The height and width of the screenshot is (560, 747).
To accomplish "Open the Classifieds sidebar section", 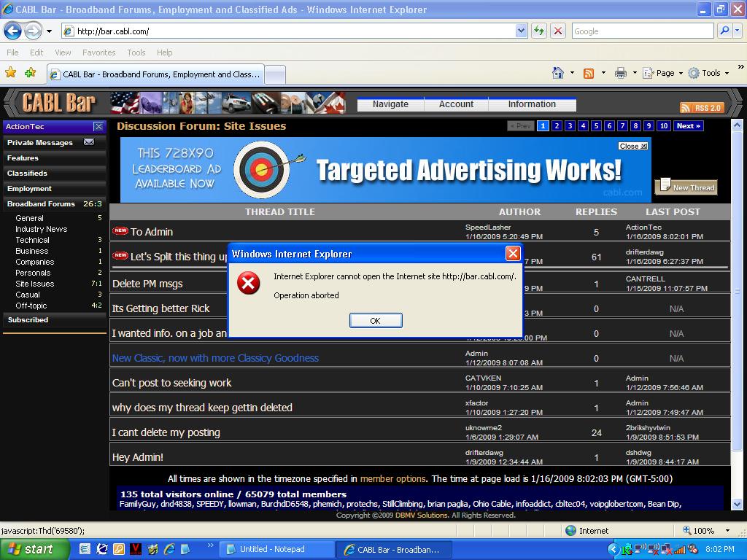I will (x=54, y=174).
